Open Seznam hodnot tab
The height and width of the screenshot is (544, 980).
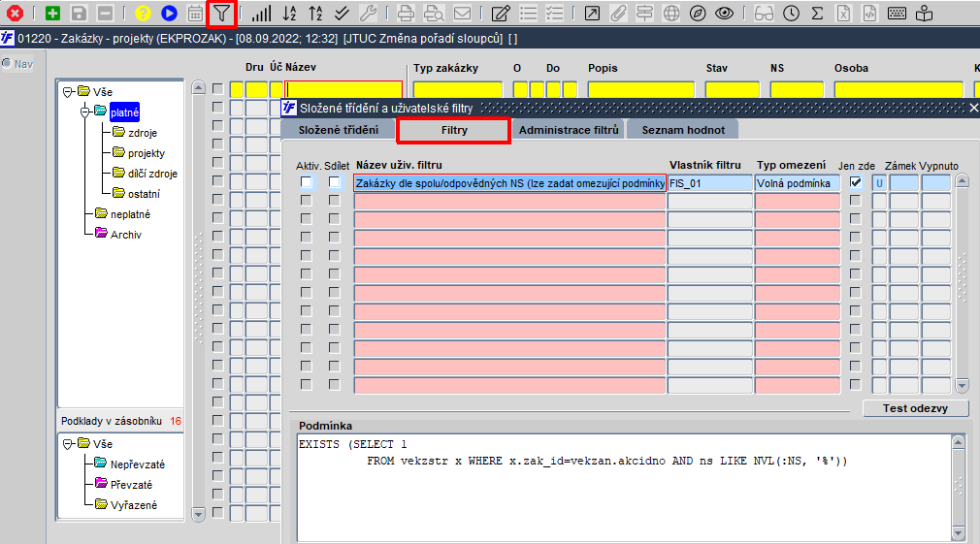683,130
